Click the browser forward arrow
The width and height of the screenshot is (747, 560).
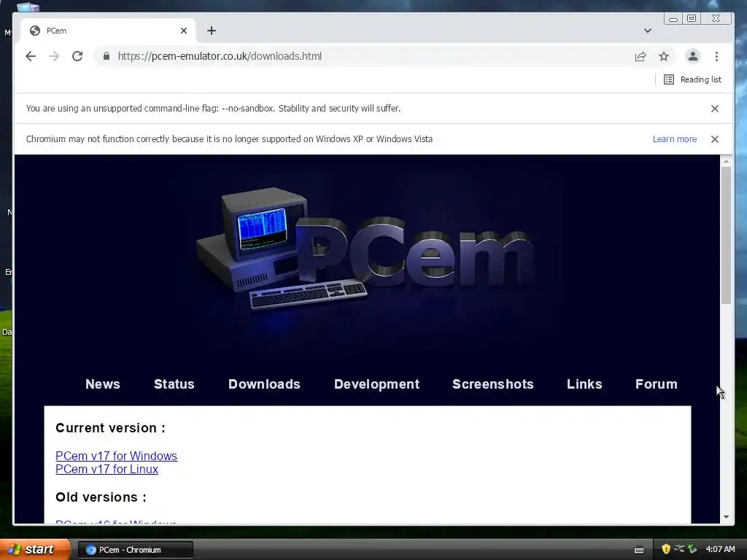(54, 56)
